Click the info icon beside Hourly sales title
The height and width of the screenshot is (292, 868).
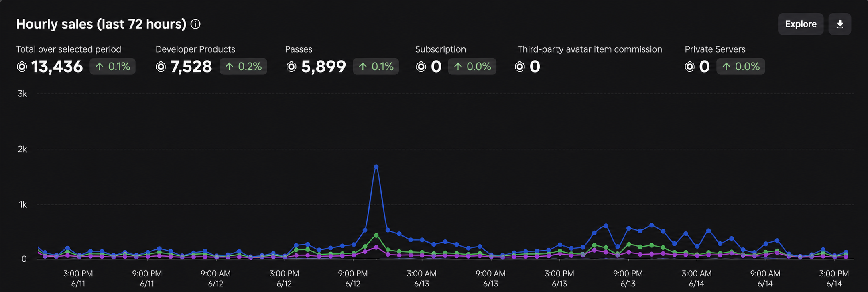pyautogui.click(x=195, y=24)
